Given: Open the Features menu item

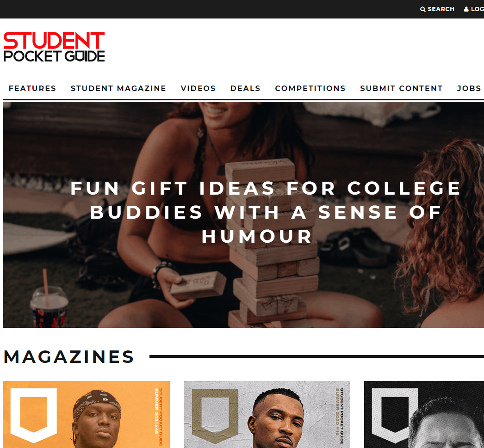Looking at the screenshot, I should (x=32, y=88).
